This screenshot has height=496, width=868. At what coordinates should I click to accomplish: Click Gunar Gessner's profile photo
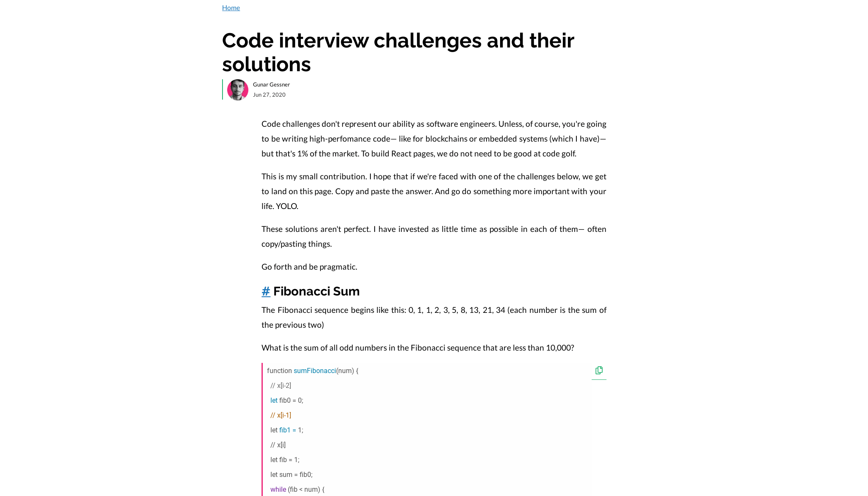tap(238, 90)
